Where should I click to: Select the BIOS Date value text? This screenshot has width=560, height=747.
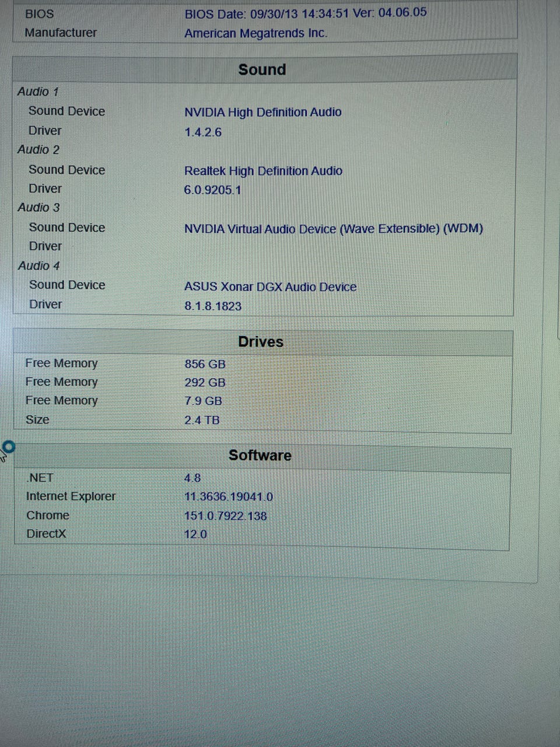point(306,13)
